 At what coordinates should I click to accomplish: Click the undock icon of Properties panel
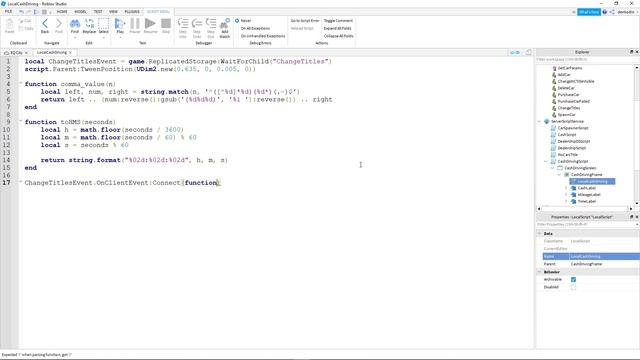[631, 217]
